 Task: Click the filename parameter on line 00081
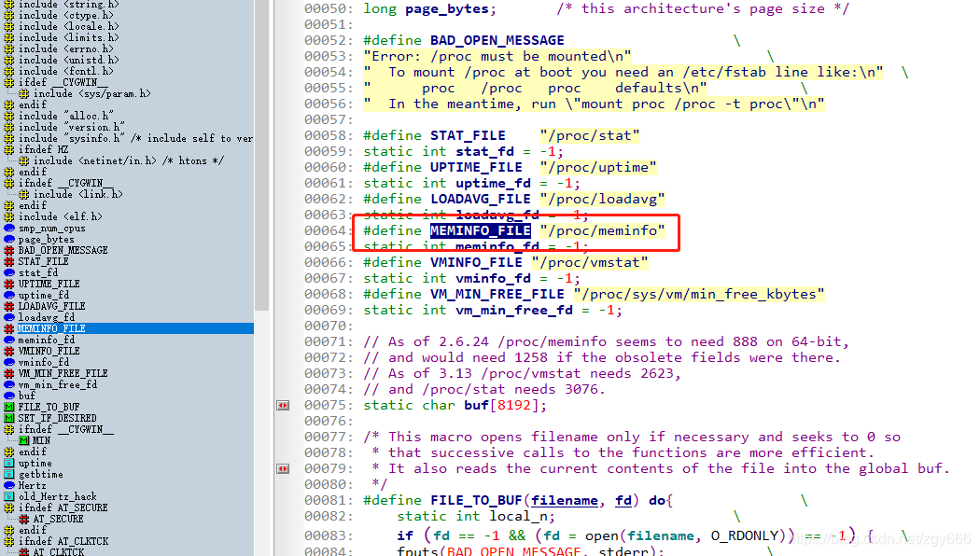point(565,500)
